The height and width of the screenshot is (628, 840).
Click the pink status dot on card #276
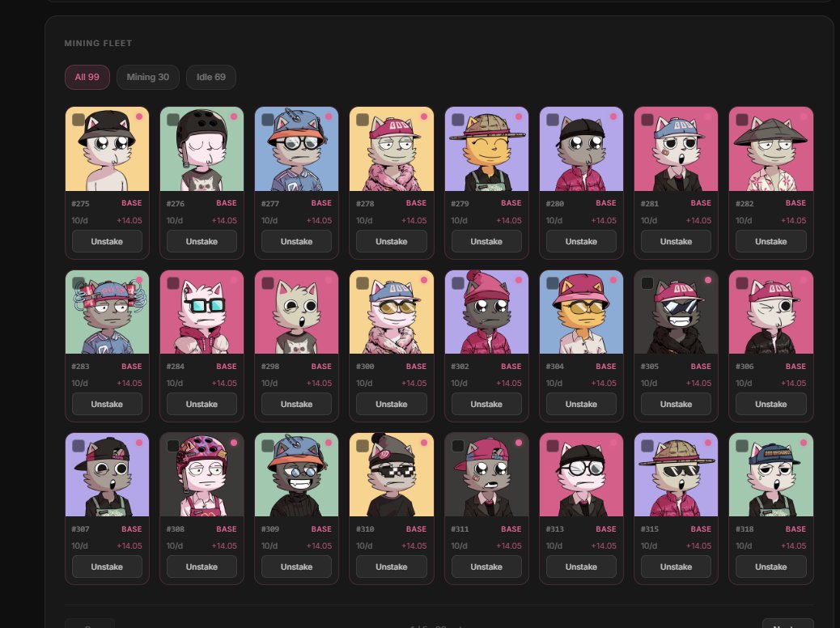point(234,117)
